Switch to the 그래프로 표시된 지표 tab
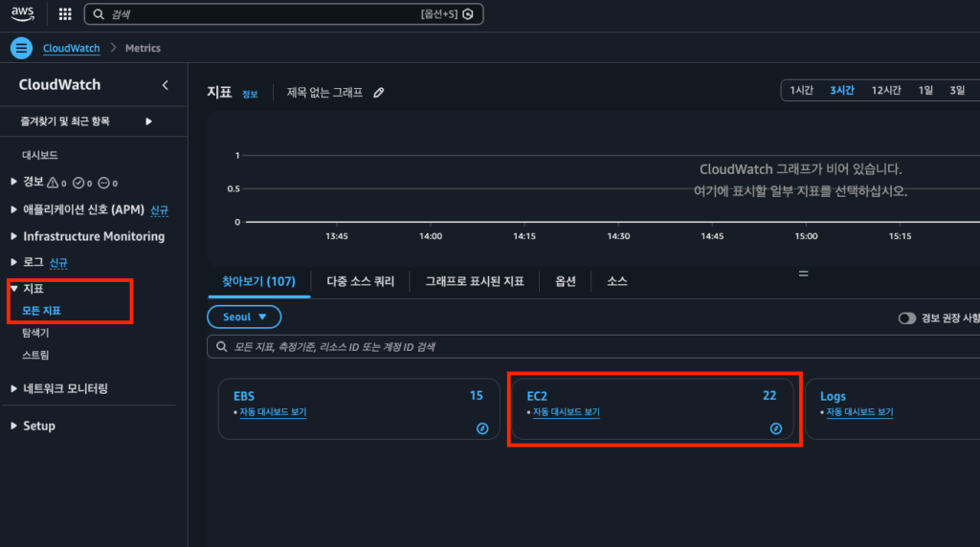The image size is (980, 547). click(475, 281)
